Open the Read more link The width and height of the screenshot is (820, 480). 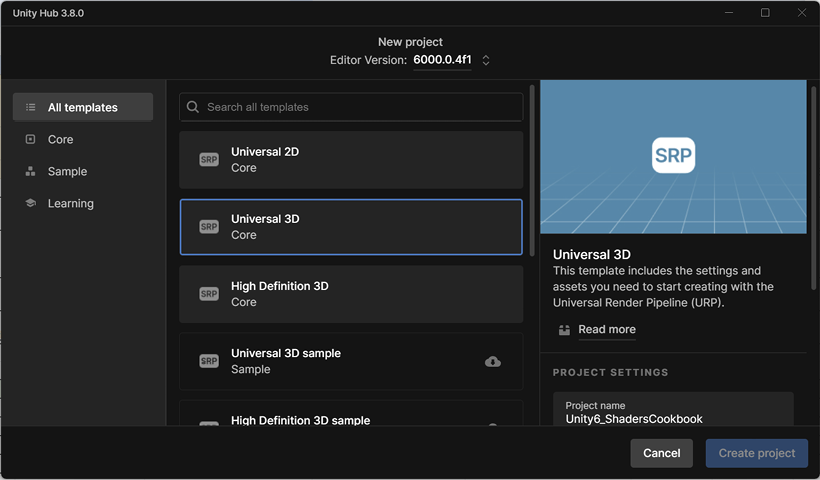point(606,329)
